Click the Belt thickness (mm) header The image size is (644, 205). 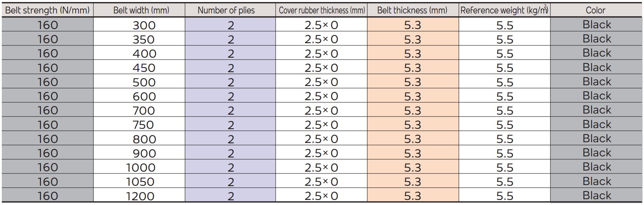[413, 10]
